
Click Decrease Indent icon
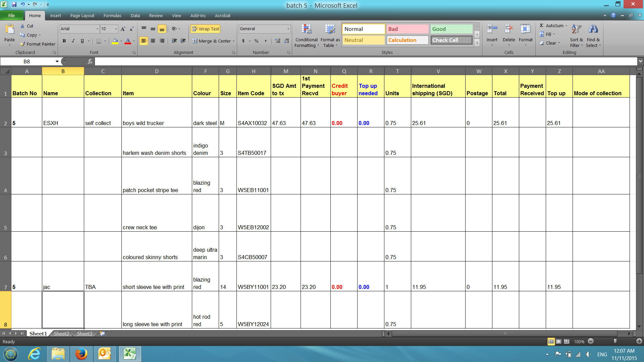(174, 41)
